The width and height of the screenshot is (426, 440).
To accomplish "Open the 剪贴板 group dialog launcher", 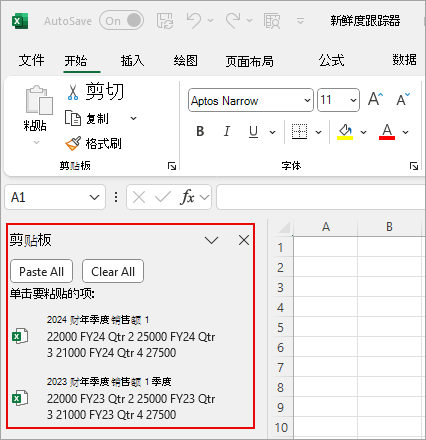I will pos(172,166).
